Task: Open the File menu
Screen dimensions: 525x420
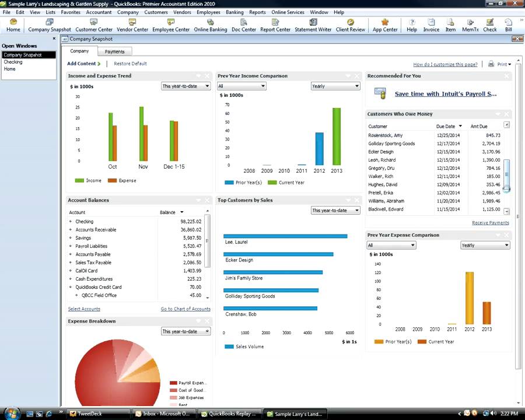Action: (x=6, y=12)
